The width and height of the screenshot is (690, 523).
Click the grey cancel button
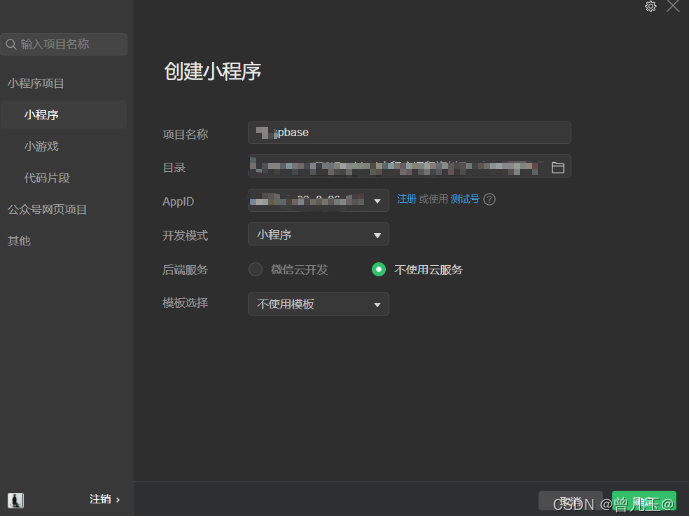pos(570,501)
